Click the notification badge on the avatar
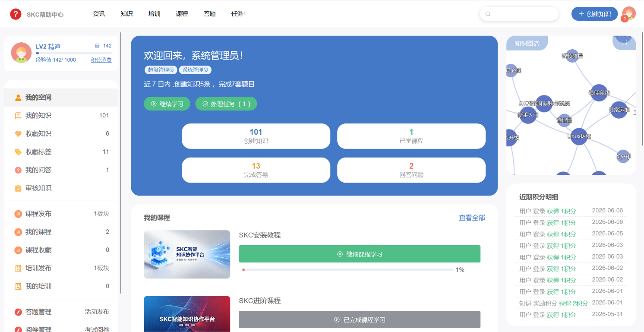644x332 pixels. [625, 19]
